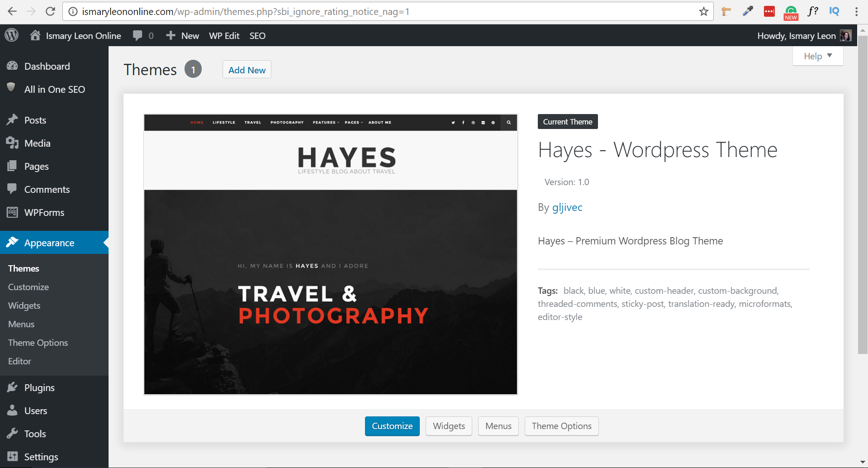The height and width of the screenshot is (468, 868).
Task: Click the plus icon next to New
Action: click(x=171, y=35)
